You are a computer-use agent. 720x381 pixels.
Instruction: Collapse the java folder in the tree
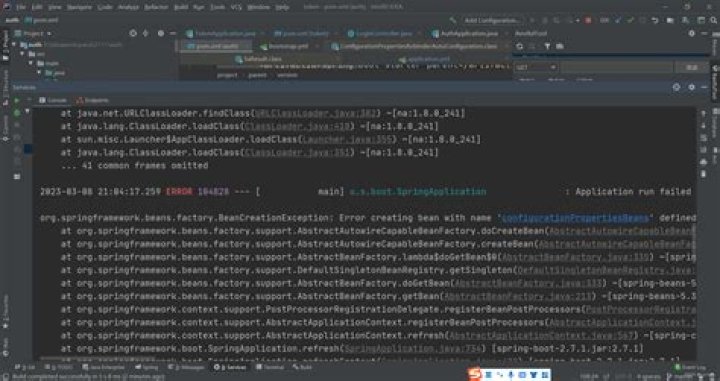tap(39, 73)
